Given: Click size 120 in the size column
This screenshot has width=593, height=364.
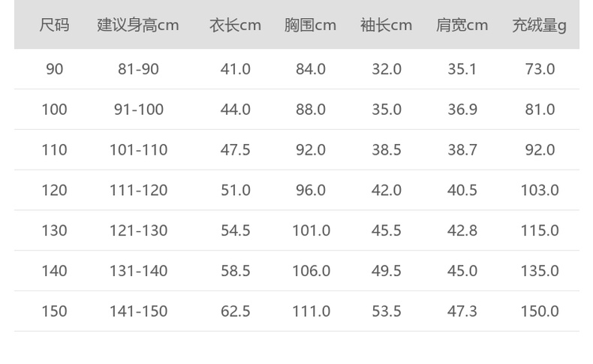Looking at the screenshot, I should (x=54, y=191).
